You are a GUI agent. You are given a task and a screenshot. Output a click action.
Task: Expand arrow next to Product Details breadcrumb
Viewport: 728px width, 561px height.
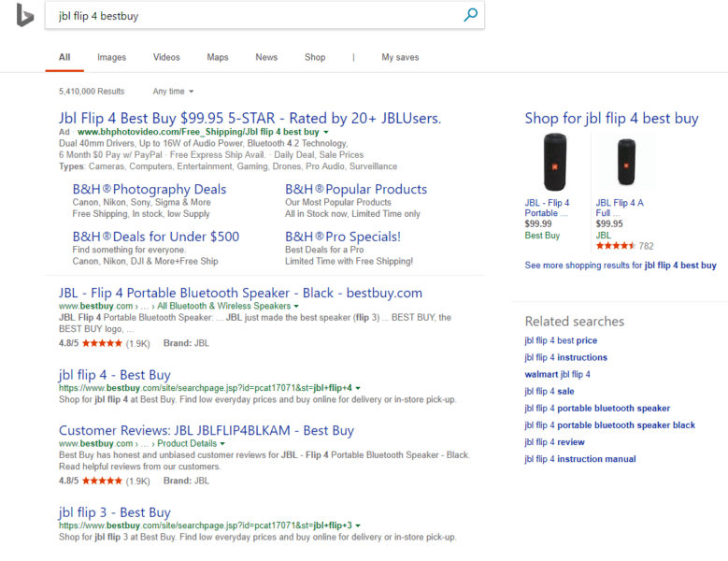click(x=221, y=443)
